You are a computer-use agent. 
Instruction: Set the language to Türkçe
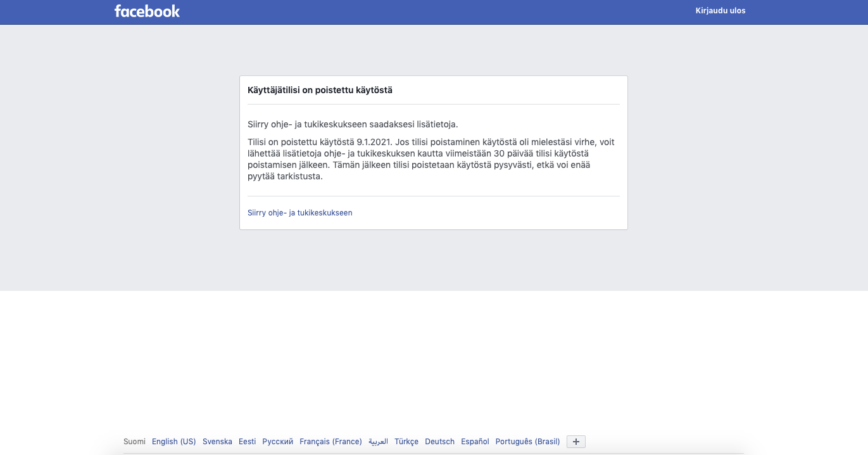406,442
